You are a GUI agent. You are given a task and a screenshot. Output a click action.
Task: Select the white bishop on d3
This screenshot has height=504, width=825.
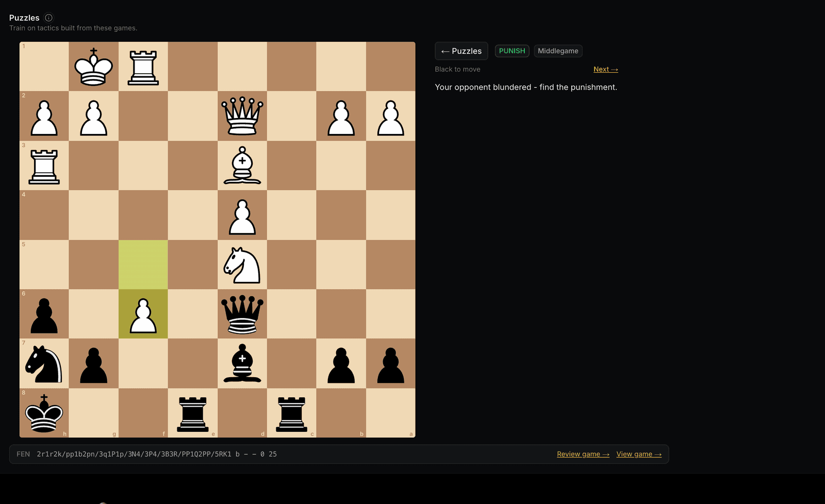tap(242, 165)
